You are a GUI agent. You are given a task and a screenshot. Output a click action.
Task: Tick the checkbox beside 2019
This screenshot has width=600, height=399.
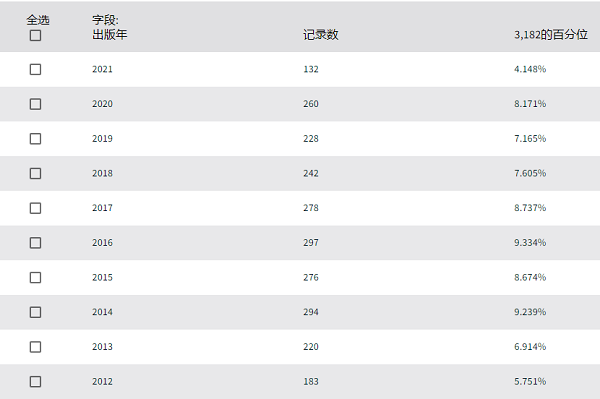(x=36, y=138)
